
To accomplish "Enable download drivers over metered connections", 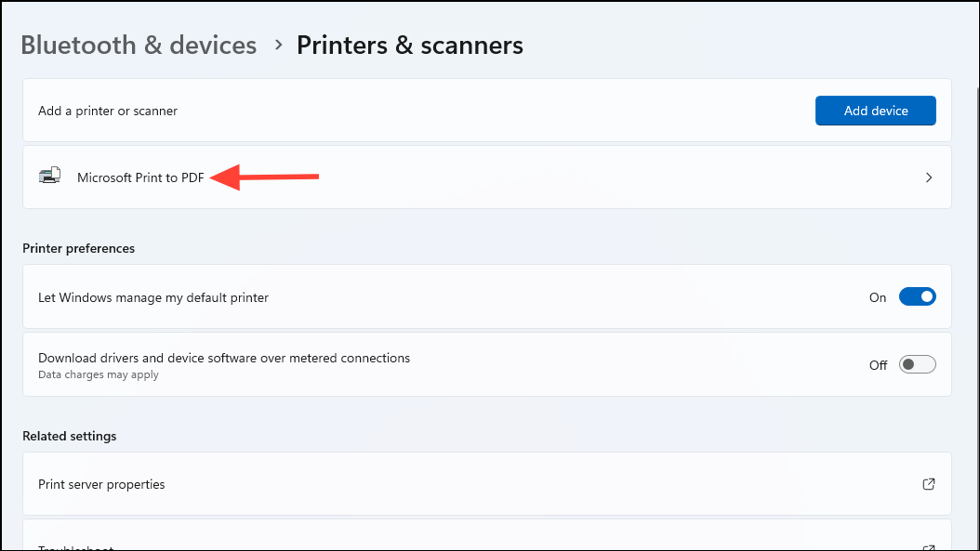I will (x=917, y=364).
